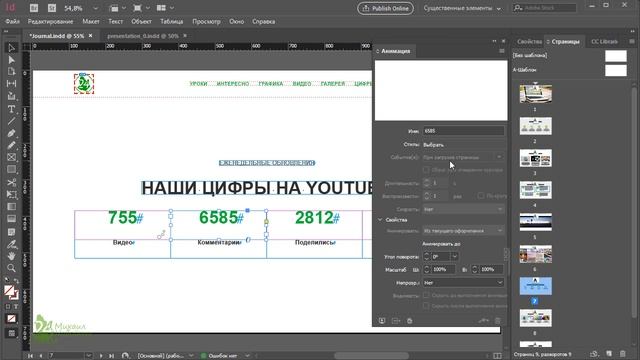Click the width scale stepper arrows
This screenshot has height=360, width=640.
(427, 269)
